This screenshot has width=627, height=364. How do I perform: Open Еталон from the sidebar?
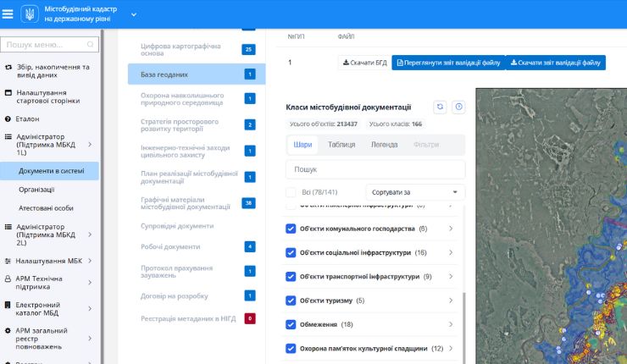27,119
